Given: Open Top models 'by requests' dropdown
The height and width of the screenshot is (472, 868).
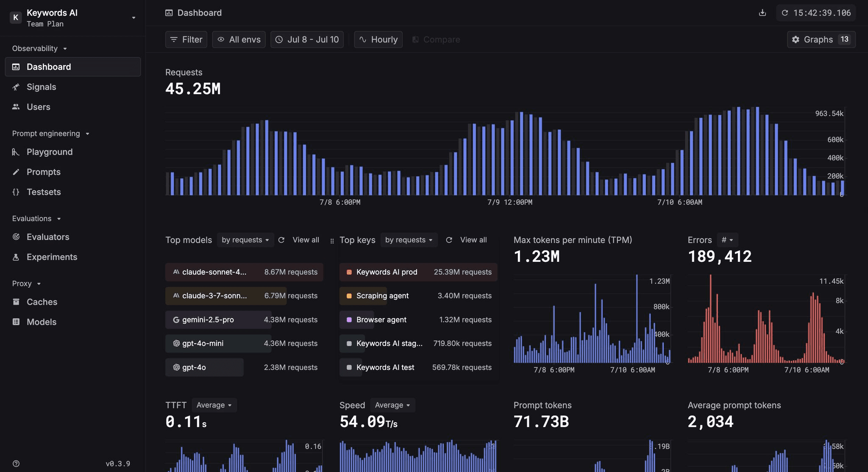Looking at the screenshot, I should [x=245, y=240].
